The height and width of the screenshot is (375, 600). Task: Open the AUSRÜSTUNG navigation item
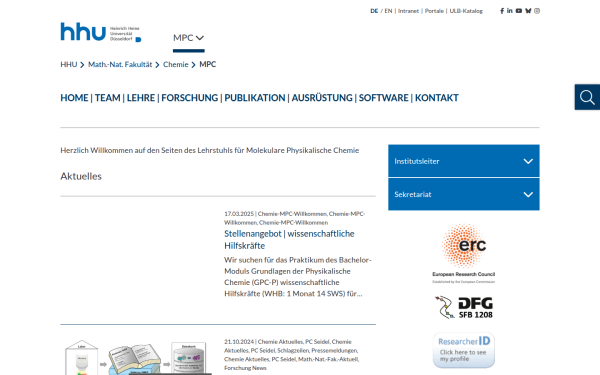(322, 98)
